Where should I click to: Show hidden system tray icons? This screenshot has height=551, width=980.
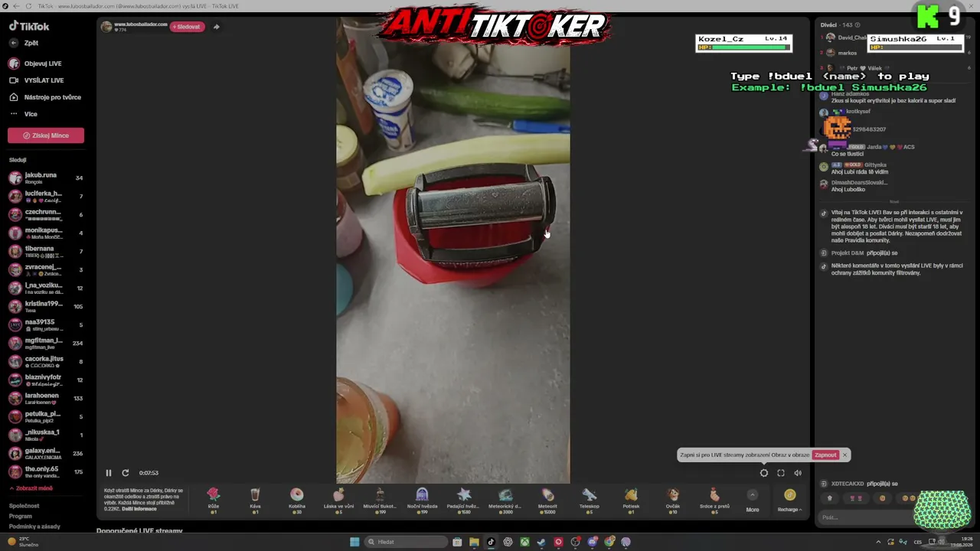pyautogui.click(x=878, y=542)
